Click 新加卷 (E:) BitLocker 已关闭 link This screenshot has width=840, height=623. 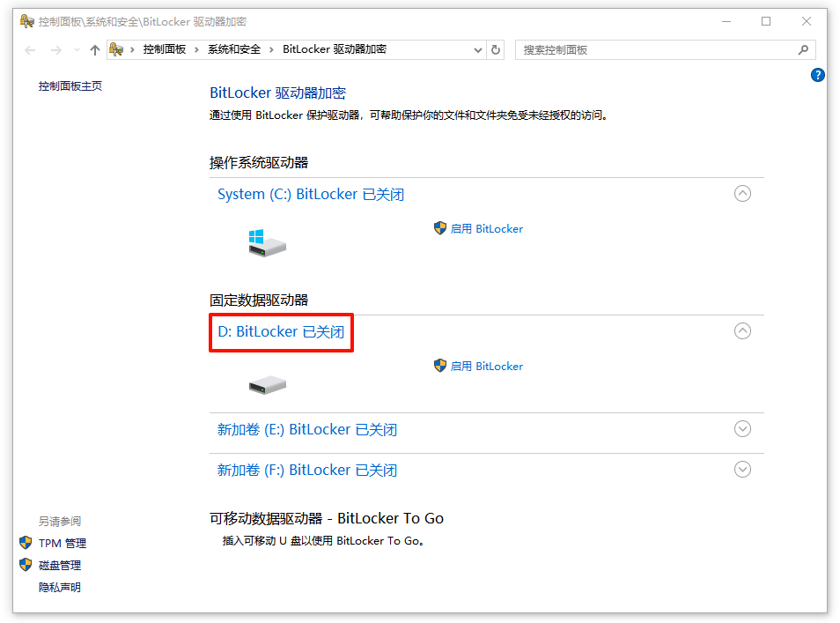tap(307, 429)
